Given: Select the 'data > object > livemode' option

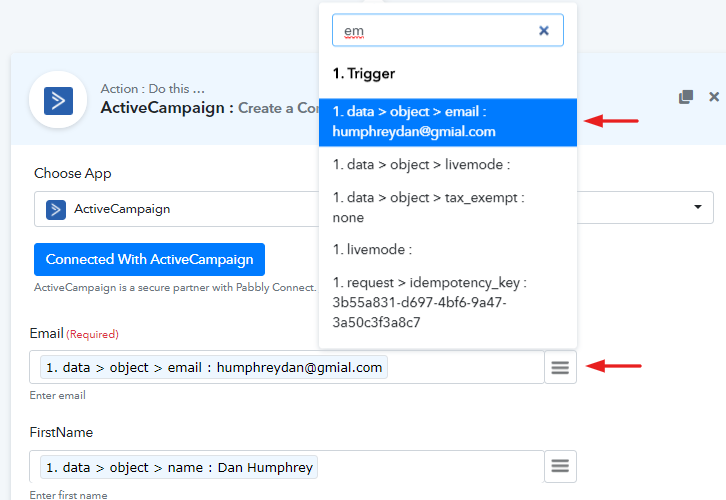Looking at the screenshot, I should click(448, 165).
